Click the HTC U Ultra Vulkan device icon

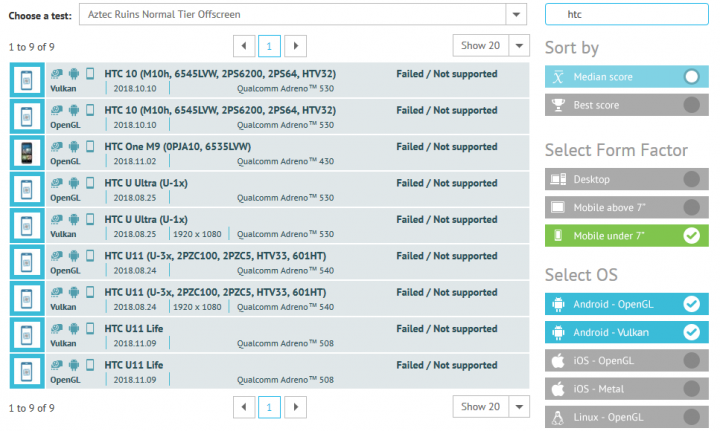tap(27, 226)
